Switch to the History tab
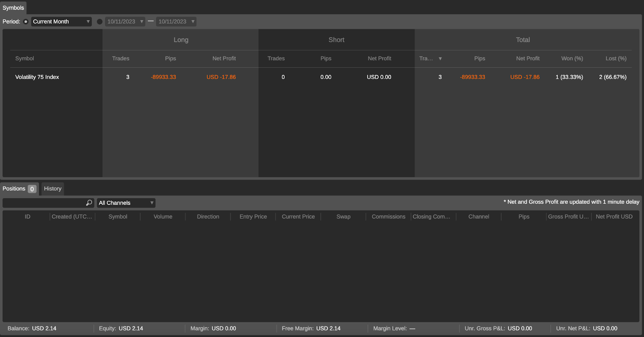This screenshot has width=644, height=337. point(53,189)
